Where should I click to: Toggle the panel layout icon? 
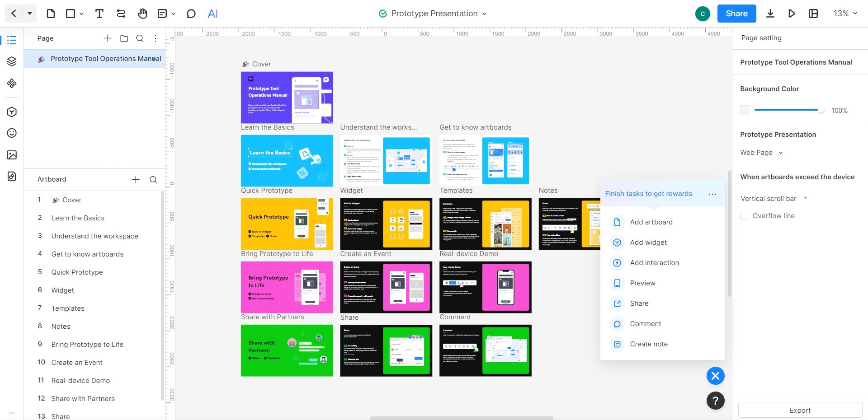pyautogui.click(x=813, y=14)
